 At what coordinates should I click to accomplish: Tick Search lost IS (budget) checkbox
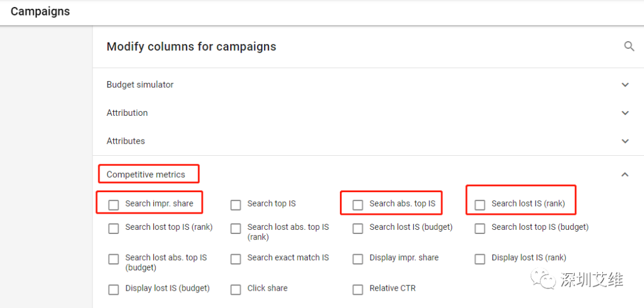click(x=358, y=228)
